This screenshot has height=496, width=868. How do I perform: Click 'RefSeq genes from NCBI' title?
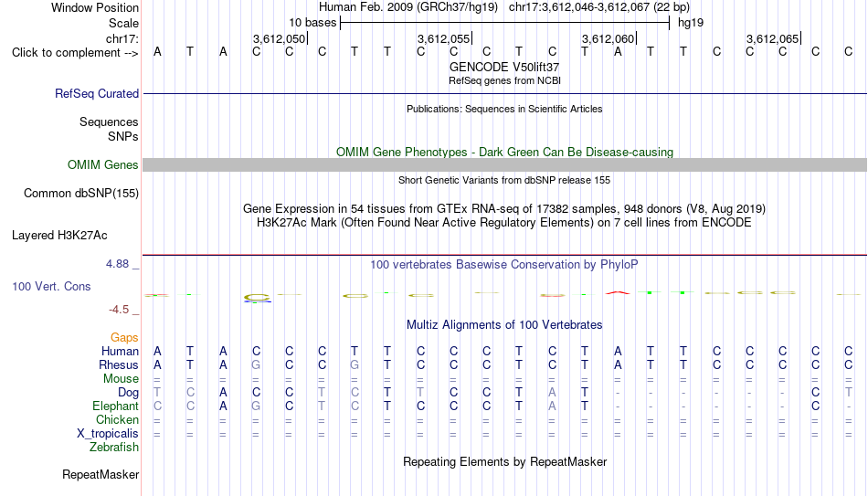click(x=504, y=80)
